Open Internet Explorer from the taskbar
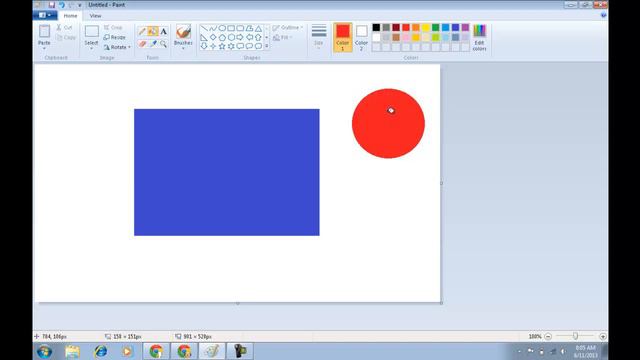The height and width of the screenshot is (360, 640). 100,351
